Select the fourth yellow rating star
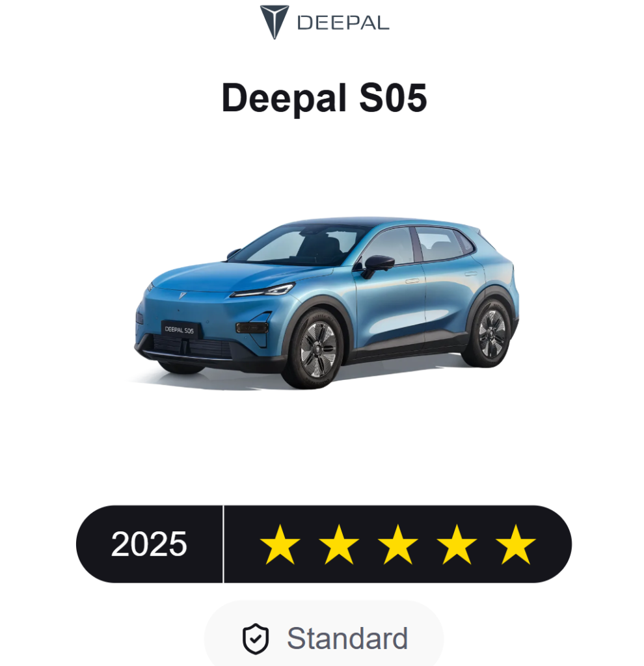 pos(457,544)
